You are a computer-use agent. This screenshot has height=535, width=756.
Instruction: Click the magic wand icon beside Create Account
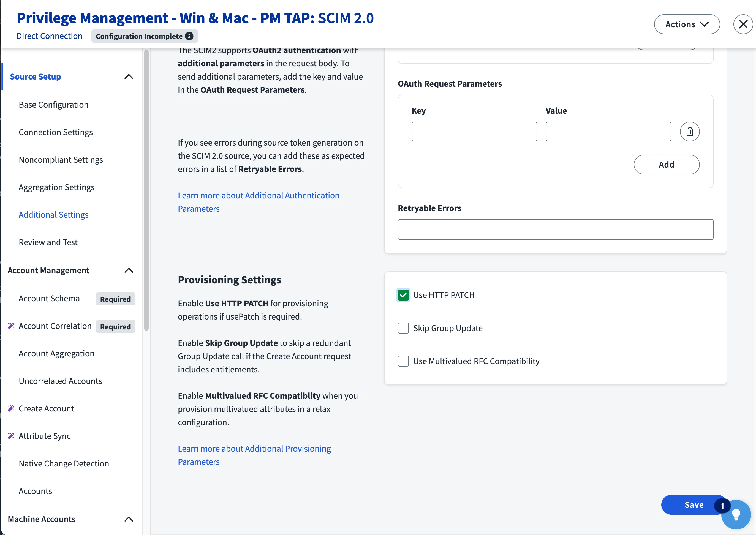(11, 408)
